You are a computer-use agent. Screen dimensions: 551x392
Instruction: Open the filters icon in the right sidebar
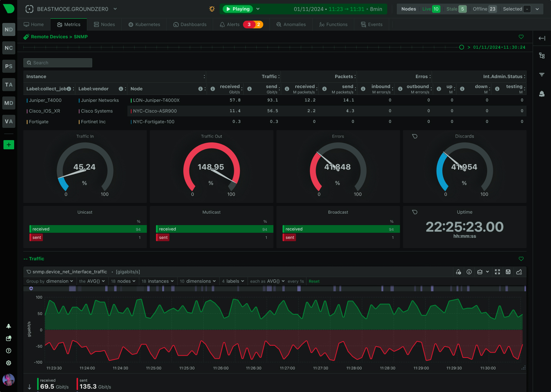[x=542, y=74]
